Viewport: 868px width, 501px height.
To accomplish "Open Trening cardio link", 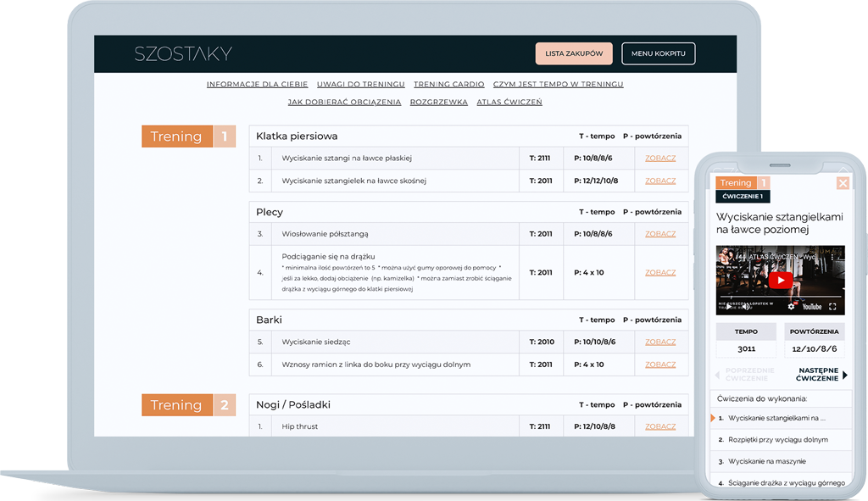I will click(448, 85).
